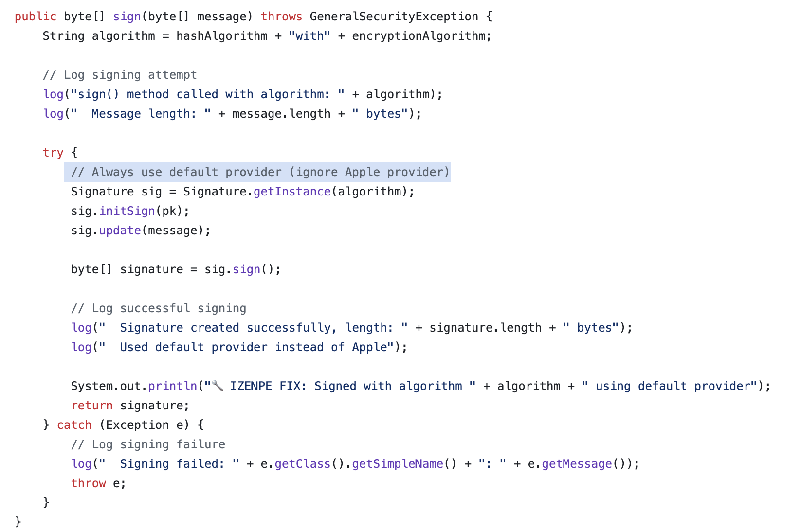Click the "Used default provider instead of Apple" string
The height and width of the screenshot is (532, 801).
point(249,347)
